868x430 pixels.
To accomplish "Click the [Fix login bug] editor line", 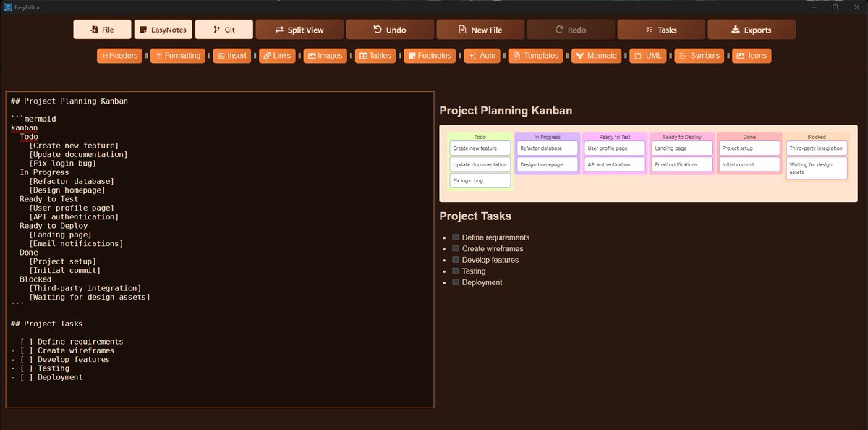I will click(x=62, y=164).
